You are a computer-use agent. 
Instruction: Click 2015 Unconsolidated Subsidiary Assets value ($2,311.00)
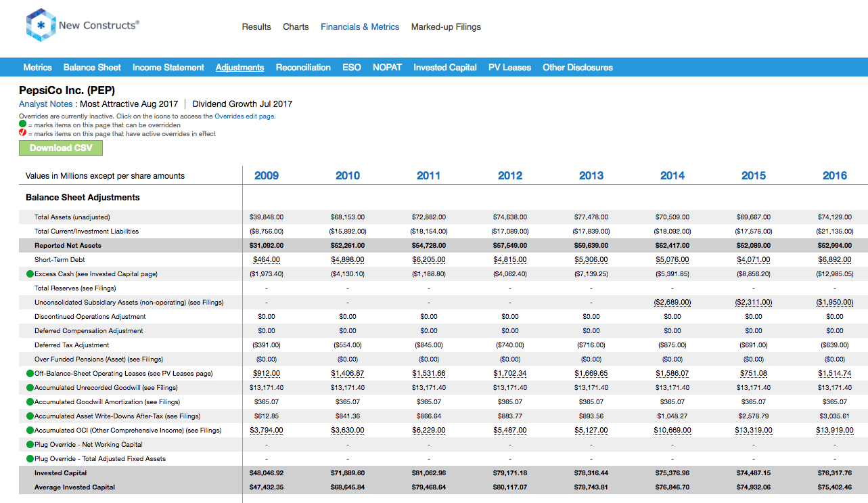[754, 303]
